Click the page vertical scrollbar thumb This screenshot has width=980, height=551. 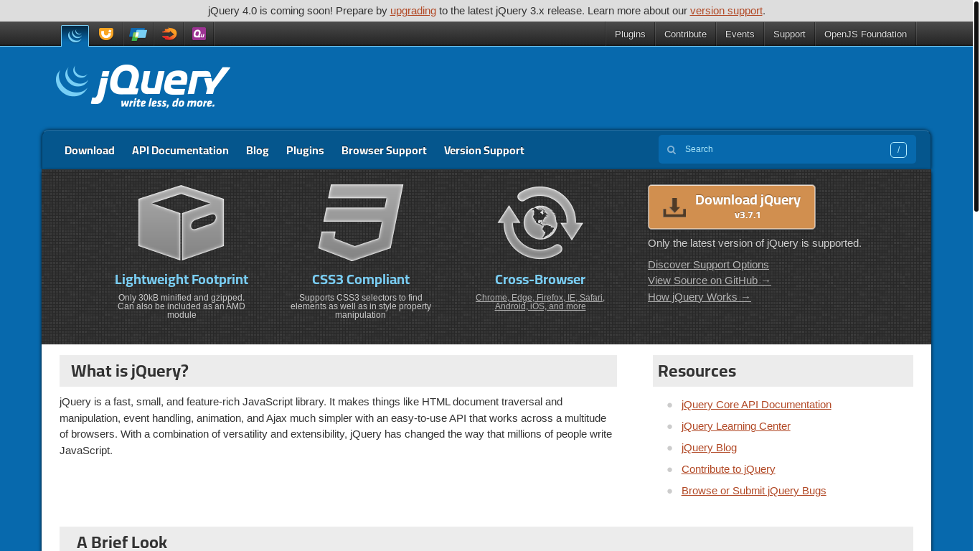(x=976, y=106)
